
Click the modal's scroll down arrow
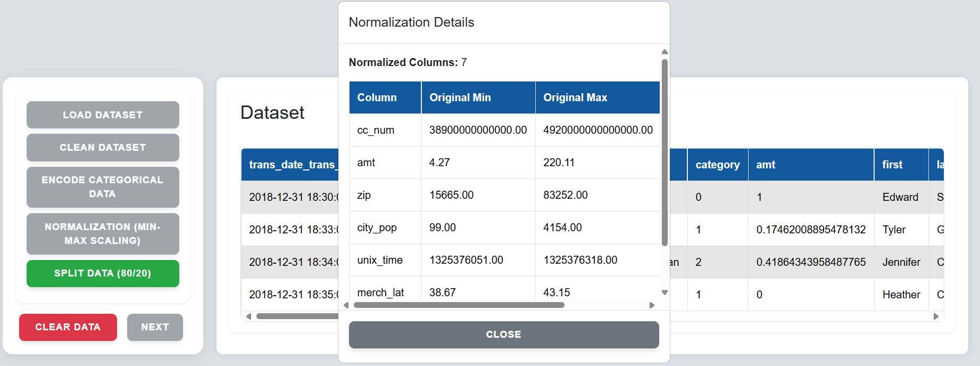[665, 292]
